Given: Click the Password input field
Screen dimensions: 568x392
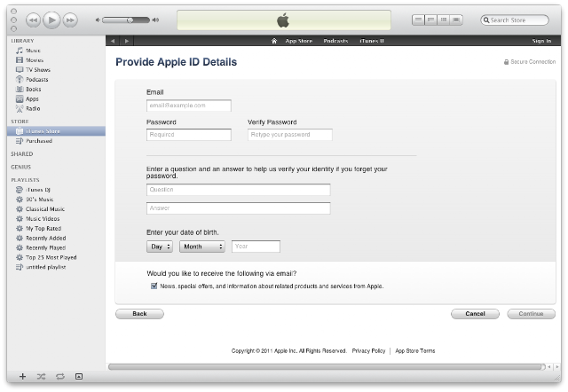Looking at the screenshot, I should coord(189,135).
